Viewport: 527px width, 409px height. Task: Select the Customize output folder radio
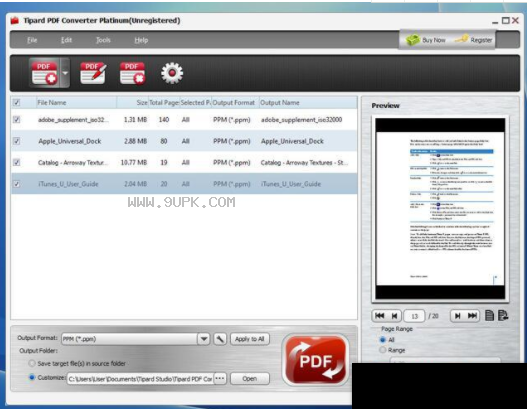(x=32, y=377)
